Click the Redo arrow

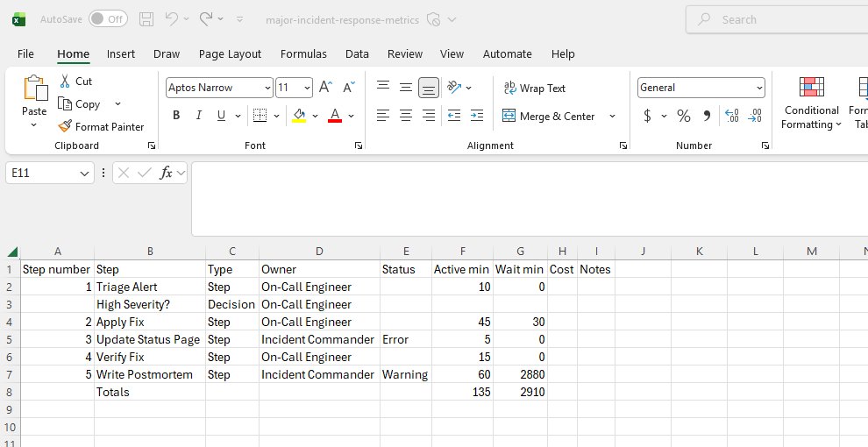[206, 18]
